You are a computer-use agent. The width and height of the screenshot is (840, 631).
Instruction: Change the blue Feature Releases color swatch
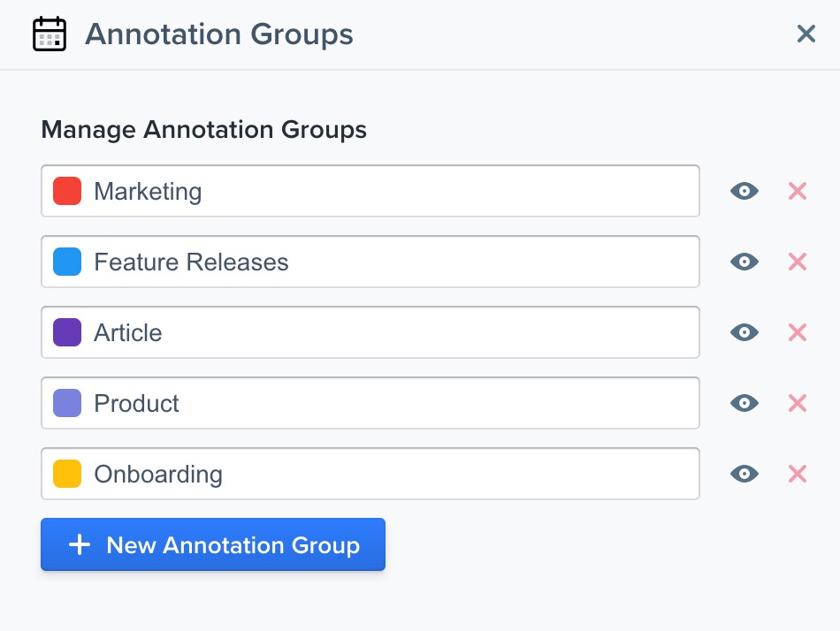point(67,262)
